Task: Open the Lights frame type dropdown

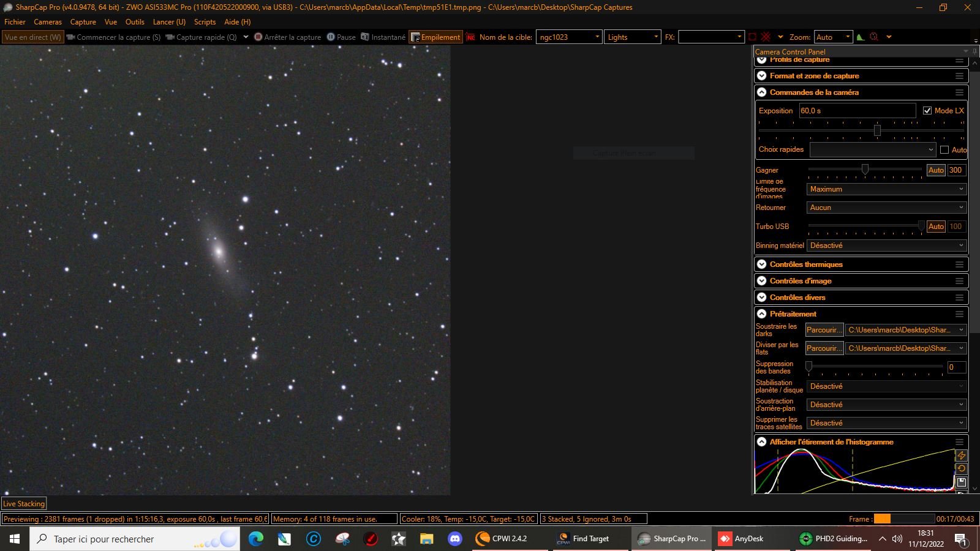Action: [633, 37]
